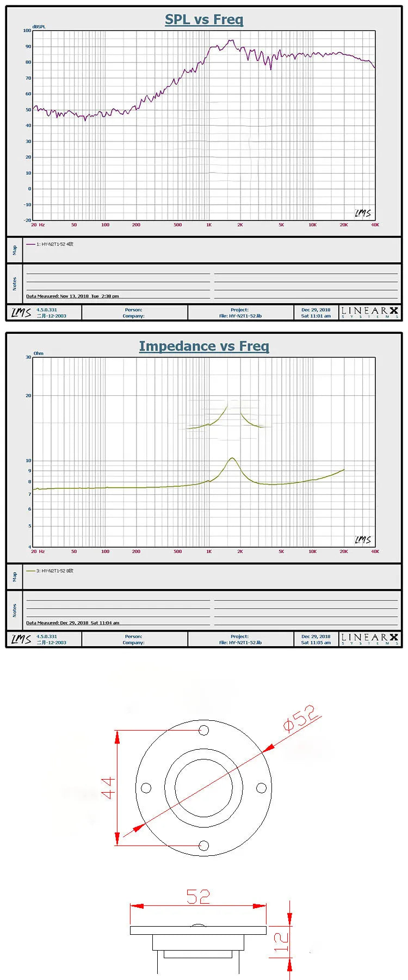Click the right mounting hole in the flange drawing
This screenshot has width=408, height=980.
261,788
